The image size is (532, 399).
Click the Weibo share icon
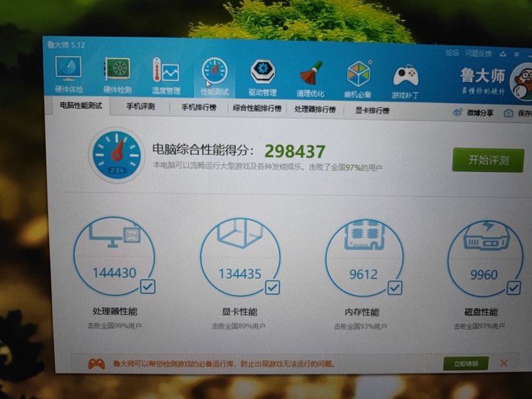457,113
